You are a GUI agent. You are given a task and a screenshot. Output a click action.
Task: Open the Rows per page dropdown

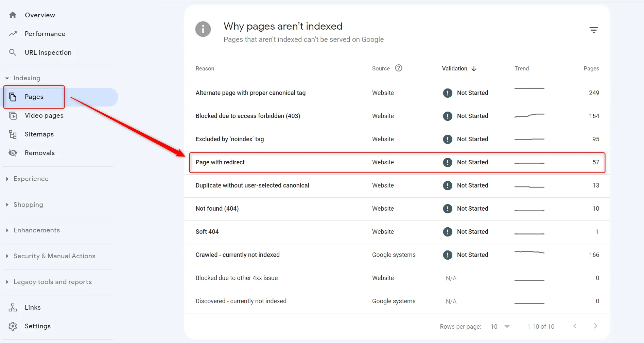click(x=500, y=326)
